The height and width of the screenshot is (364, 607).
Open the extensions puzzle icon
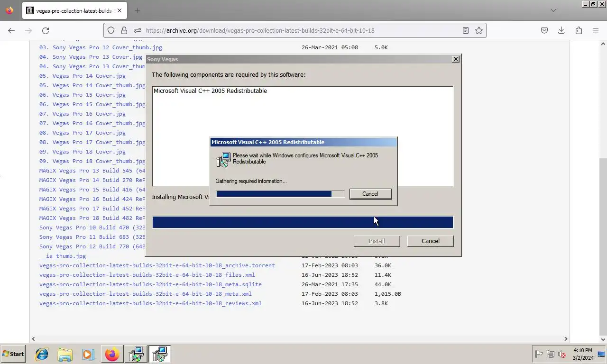point(579,30)
